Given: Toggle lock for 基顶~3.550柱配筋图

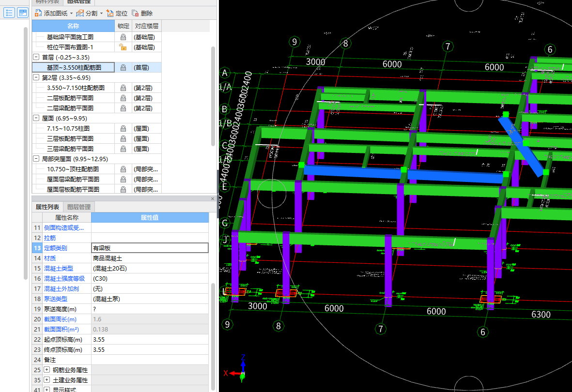Looking at the screenshot, I should pos(124,67).
